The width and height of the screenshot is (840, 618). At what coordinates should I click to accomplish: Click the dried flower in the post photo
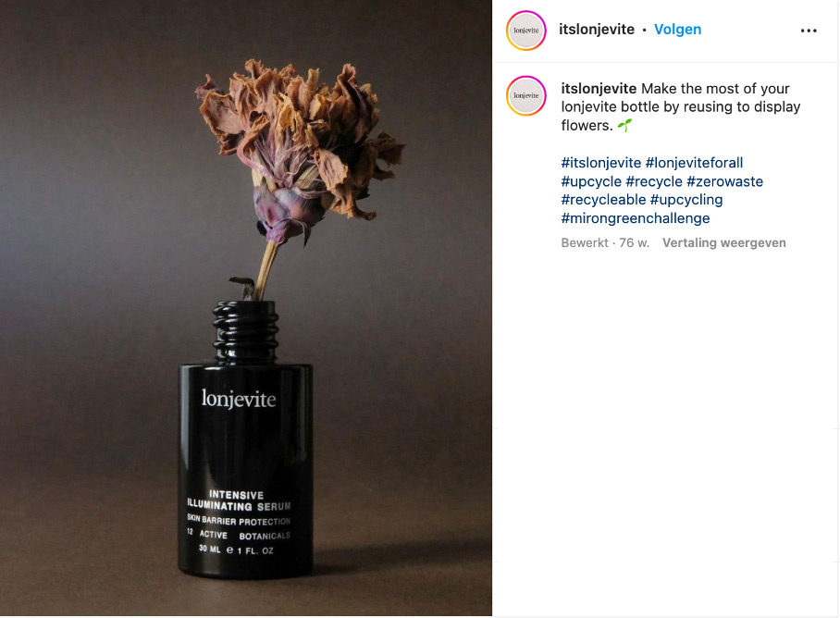point(299,155)
